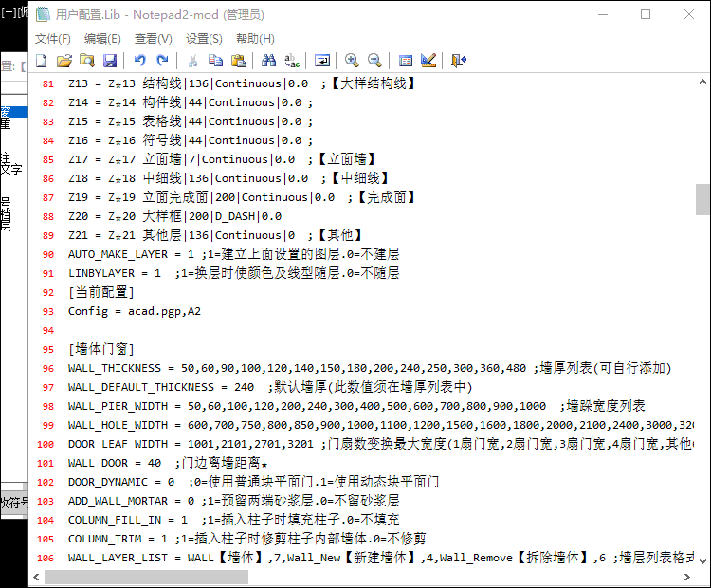The height and width of the screenshot is (588, 711).
Task: Minimize the Notepad2-mod window
Action: [x=603, y=14]
